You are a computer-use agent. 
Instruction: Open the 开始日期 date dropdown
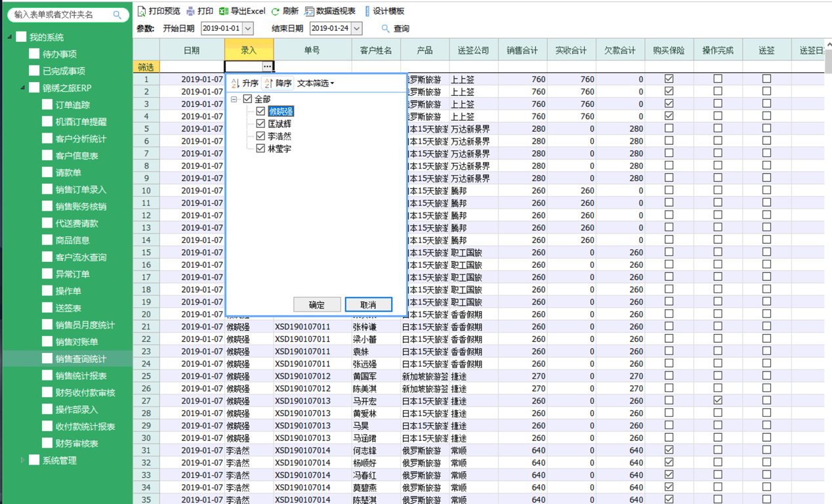pyautogui.click(x=248, y=28)
